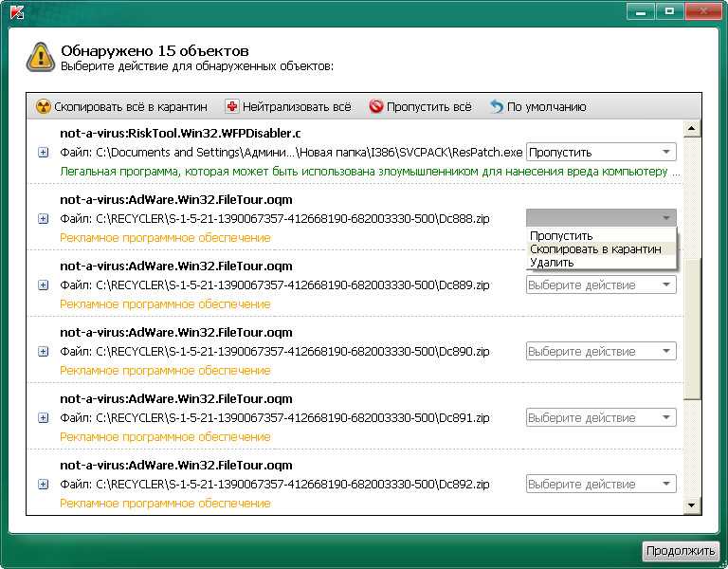Click the radiation quarantine icon in toolbar
The height and width of the screenshot is (569, 728).
[x=44, y=107]
